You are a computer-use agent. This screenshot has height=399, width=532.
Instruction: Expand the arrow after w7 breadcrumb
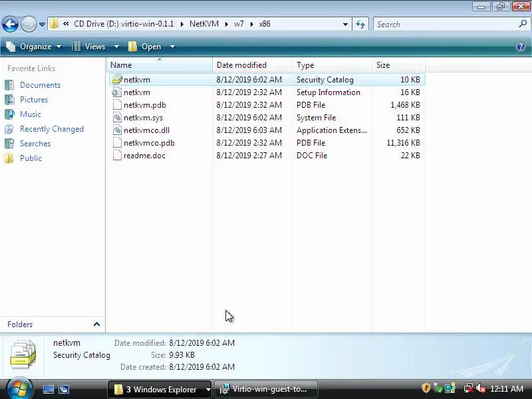tap(252, 25)
